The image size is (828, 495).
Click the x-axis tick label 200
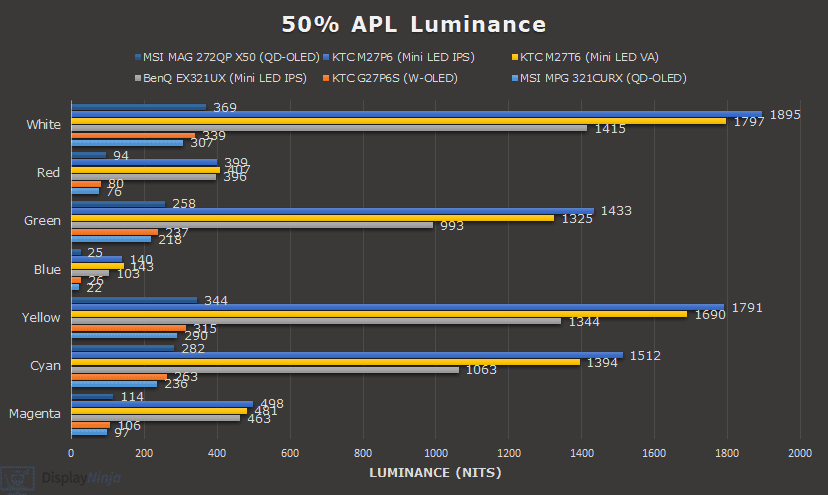click(x=144, y=453)
